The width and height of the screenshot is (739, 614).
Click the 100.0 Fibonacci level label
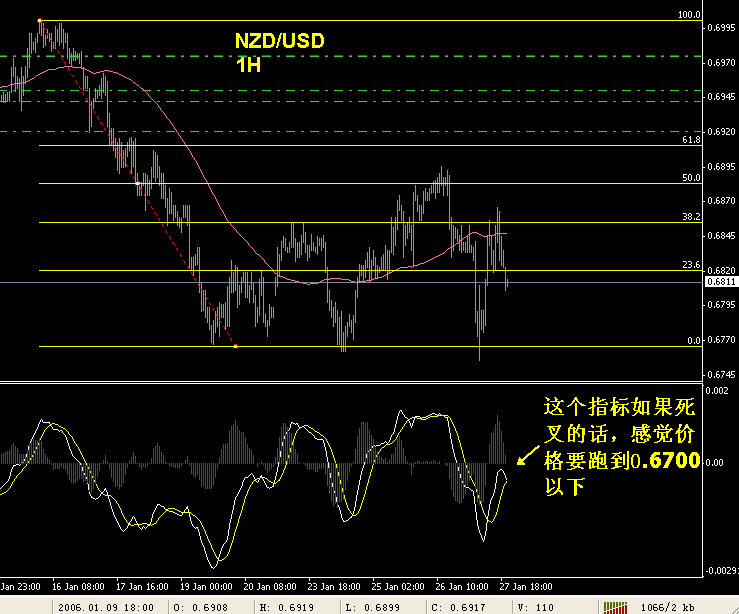[689, 15]
